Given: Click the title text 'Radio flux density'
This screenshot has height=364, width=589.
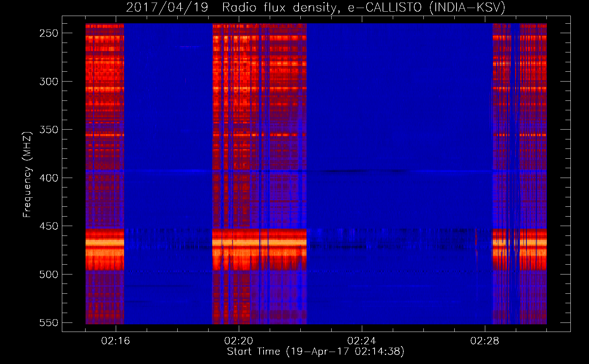Looking at the screenshot, I should [x=279, y=7].
